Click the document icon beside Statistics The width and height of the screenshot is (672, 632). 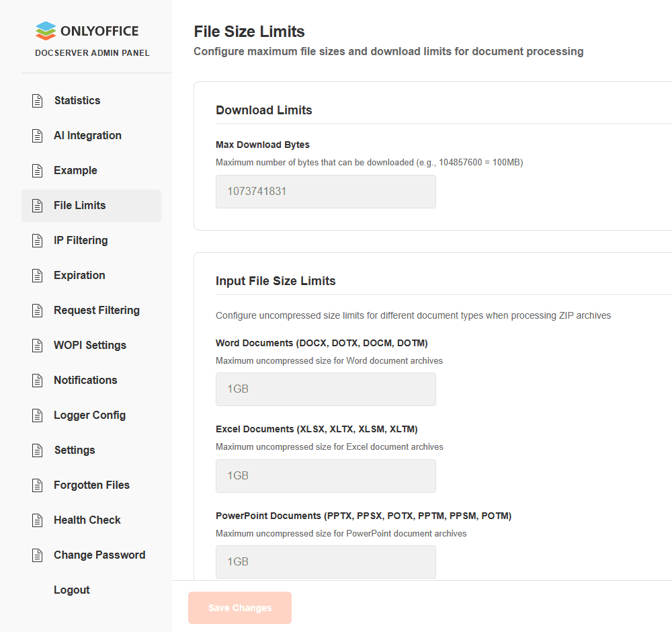click(38, 101)
